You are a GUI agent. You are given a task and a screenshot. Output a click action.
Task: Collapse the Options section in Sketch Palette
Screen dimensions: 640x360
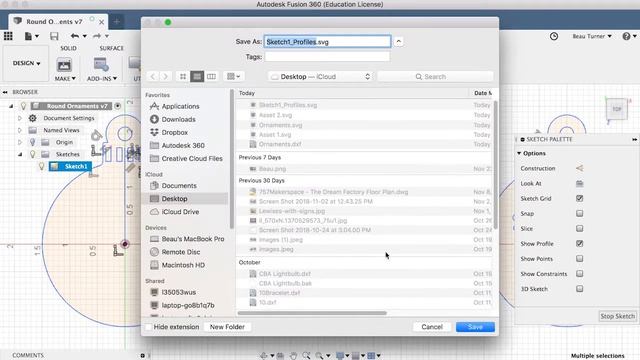pyautogui.click(x=519, y=153)
